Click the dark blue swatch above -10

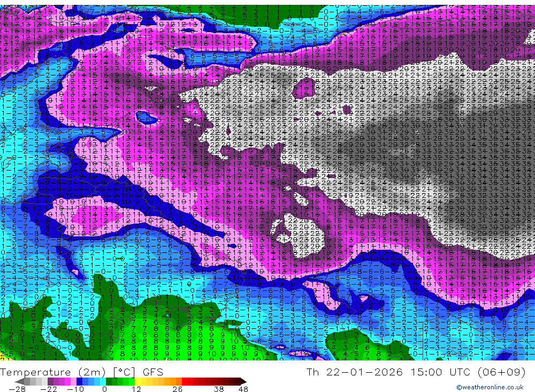80,381
